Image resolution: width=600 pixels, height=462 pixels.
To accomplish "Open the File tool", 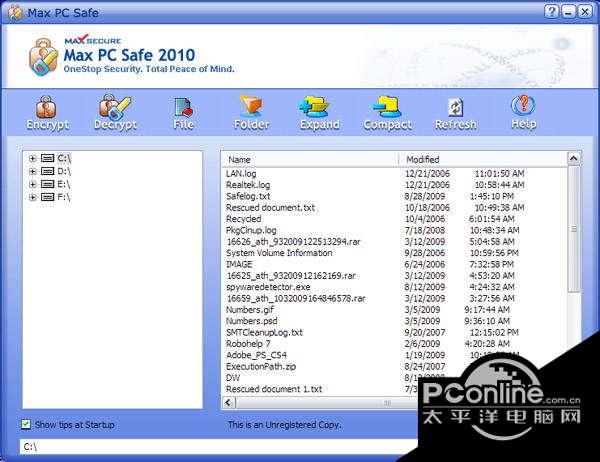I will (183, 113).
